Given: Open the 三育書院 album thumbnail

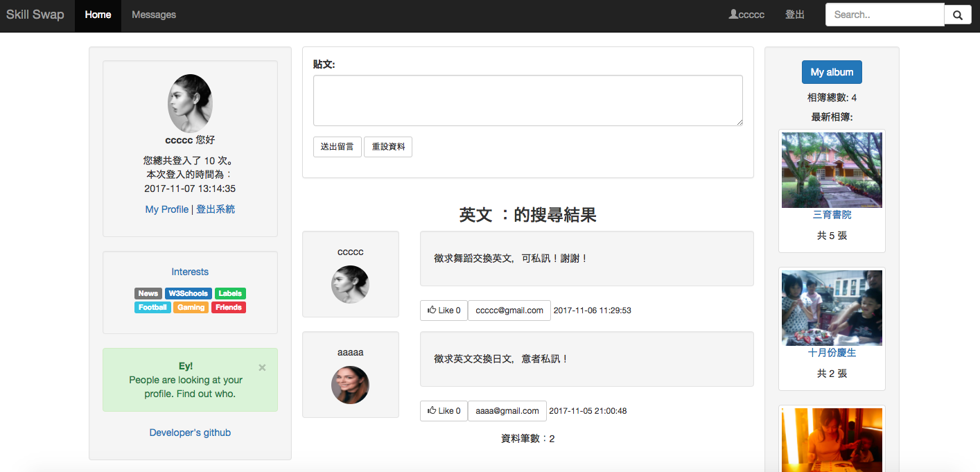Looking at the screenshot, I should coord(832,170).
